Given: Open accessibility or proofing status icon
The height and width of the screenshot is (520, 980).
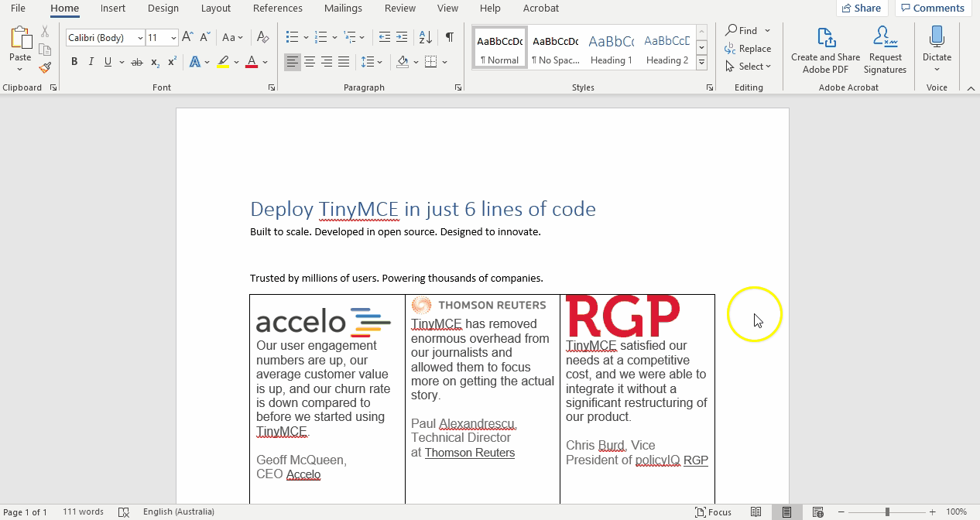Looking at the screenshot, I should coord(124,512).
